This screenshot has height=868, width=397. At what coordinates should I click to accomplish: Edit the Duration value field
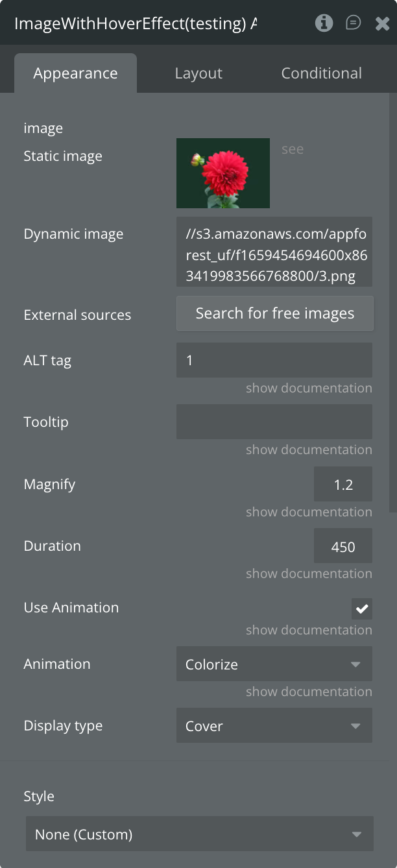coord(343,546)
